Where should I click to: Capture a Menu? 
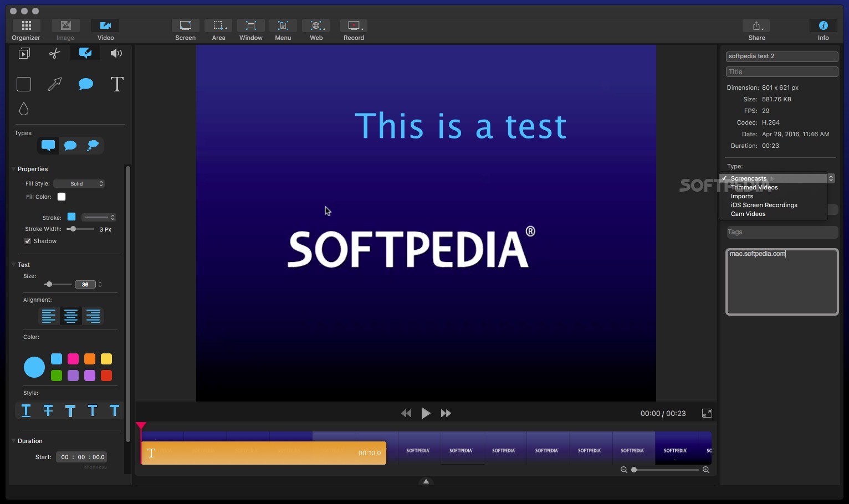pos(283,30)
